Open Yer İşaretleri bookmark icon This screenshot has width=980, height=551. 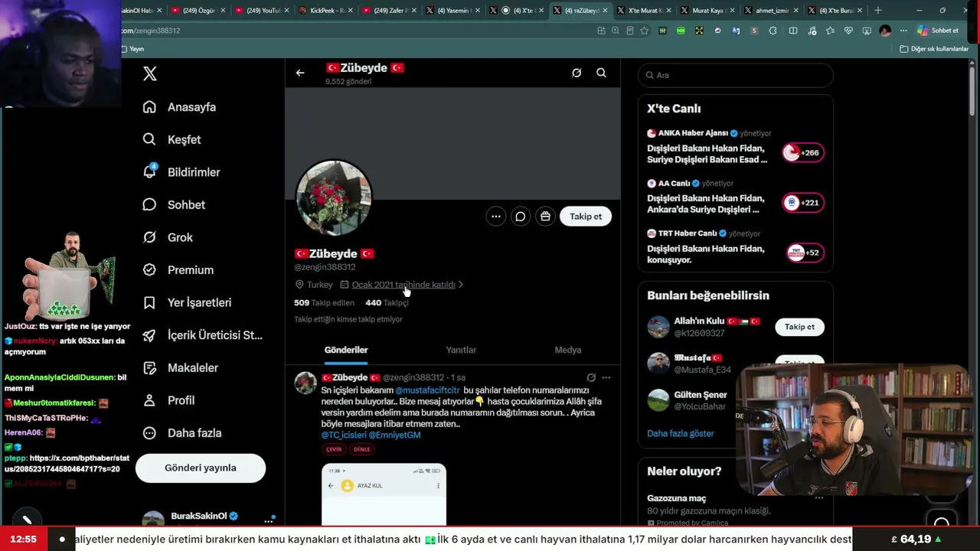click(150, 302)
